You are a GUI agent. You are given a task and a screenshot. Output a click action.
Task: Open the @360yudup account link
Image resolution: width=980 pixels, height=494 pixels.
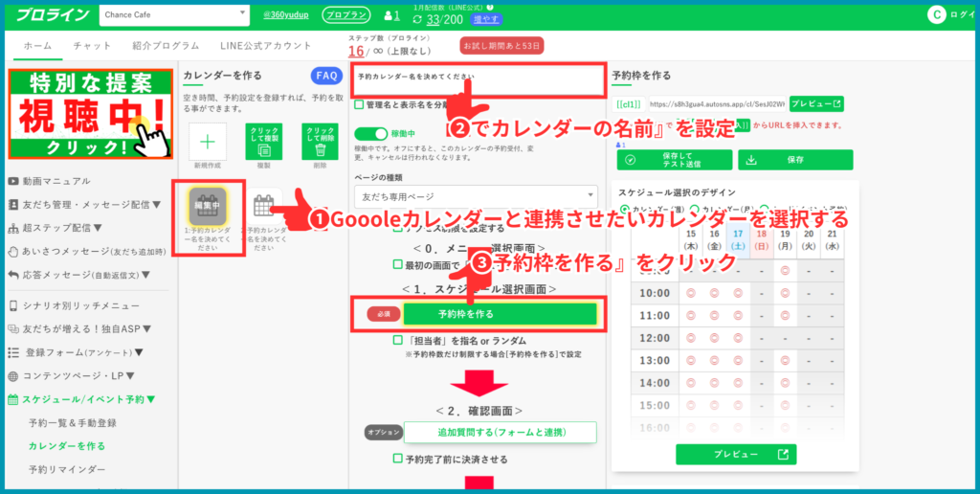pos(285,15)
